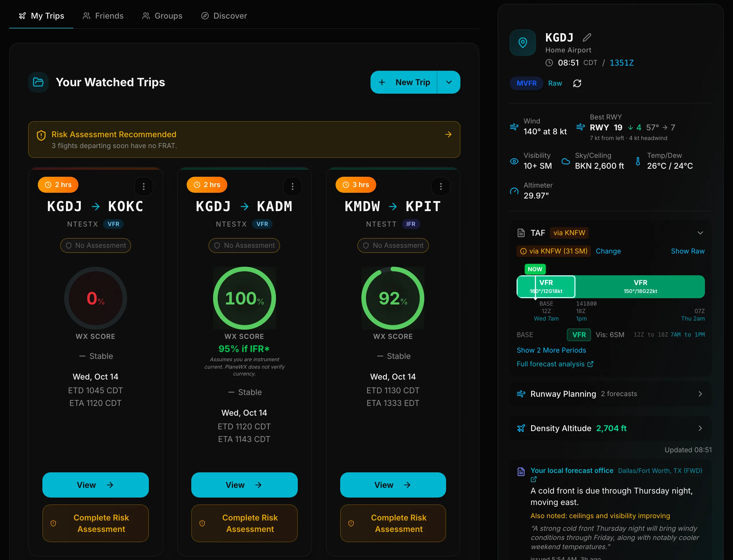733x560 pixels.
Task: Open the KMDW → KPIT card three-dot menu
Action: [x=441, y=186]
